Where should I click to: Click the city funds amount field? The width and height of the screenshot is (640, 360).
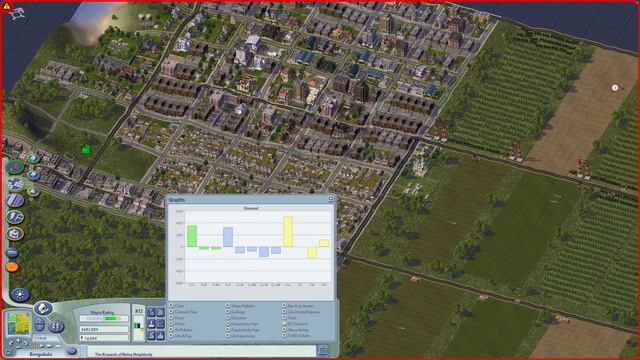(x=104, y=329)
